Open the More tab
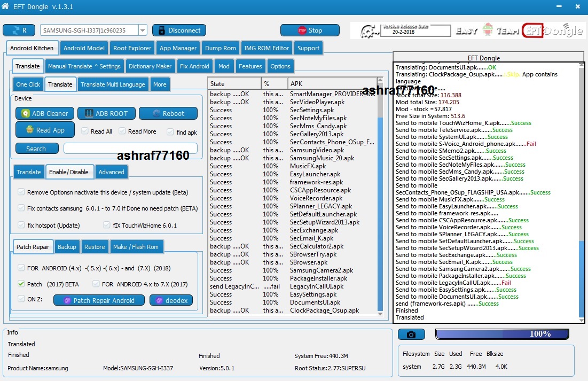The width and height of the screenshot is (588, 381). coord(160,84)
